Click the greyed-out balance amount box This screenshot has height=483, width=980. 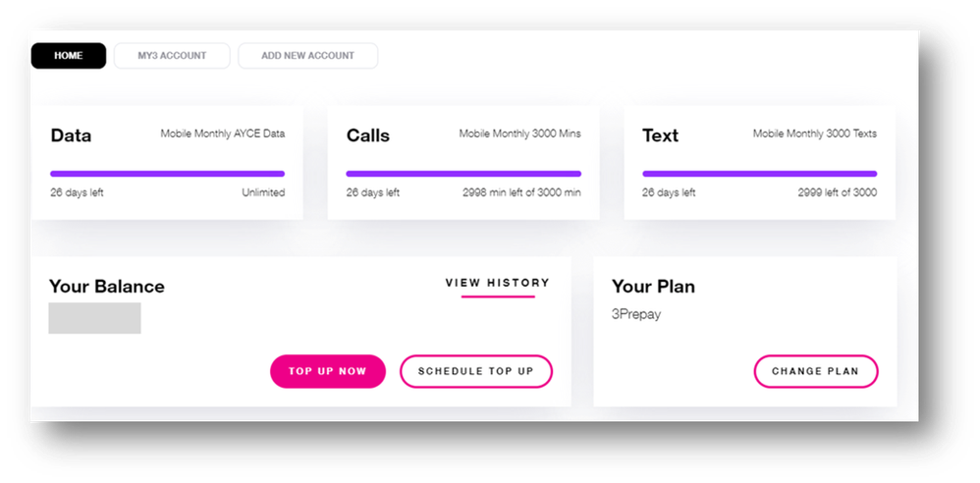pos(94,318)
